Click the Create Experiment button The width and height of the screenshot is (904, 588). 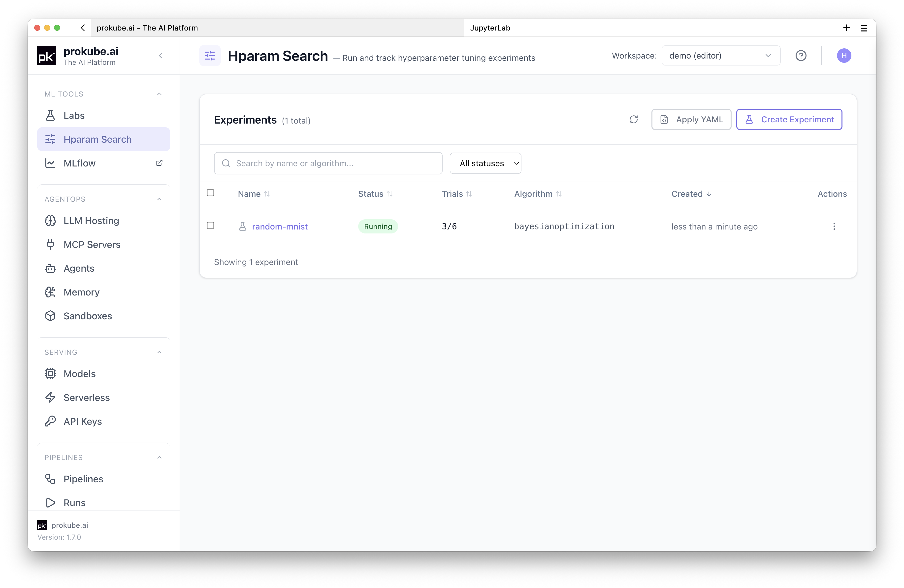(789, 120)
